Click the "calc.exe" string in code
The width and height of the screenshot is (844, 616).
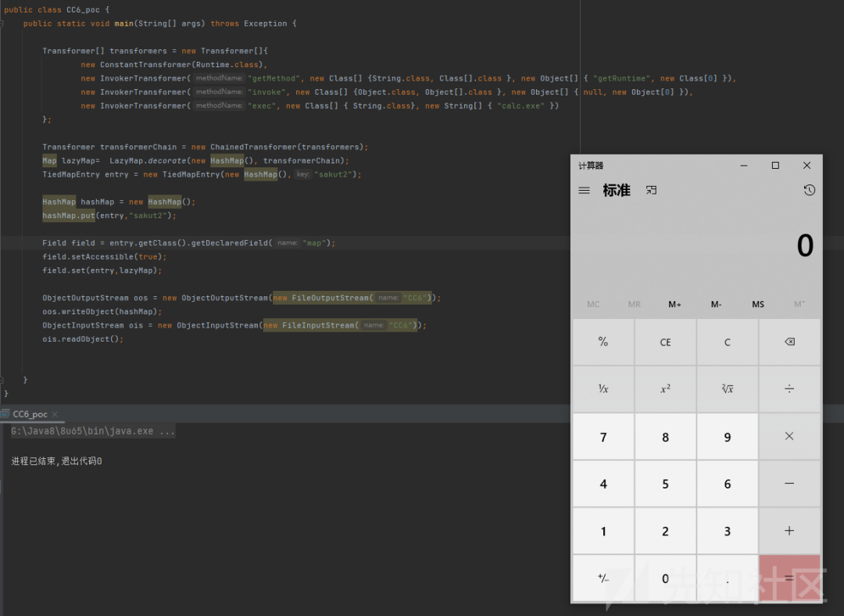[x=520, y=106]
